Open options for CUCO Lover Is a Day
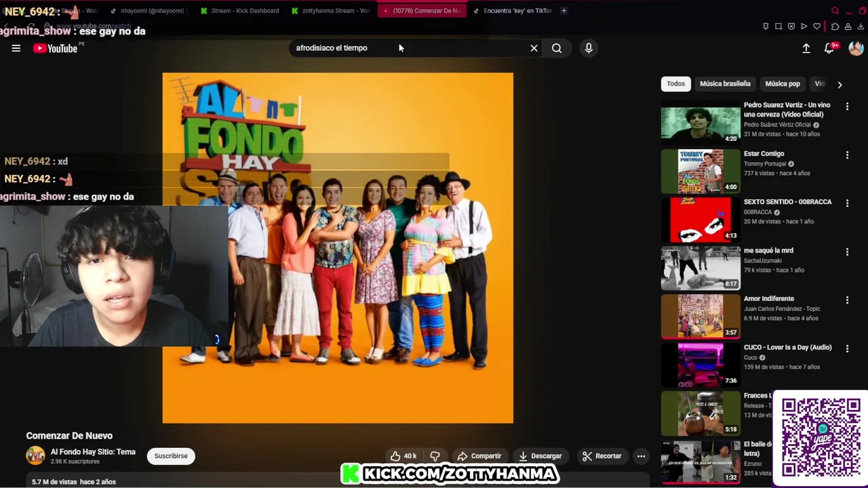Viewport: 868px width, 488px height. [847, 348]
